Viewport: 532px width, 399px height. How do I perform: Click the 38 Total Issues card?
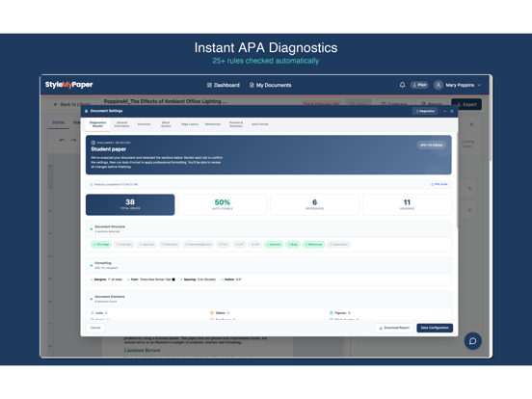coord(130,204)
